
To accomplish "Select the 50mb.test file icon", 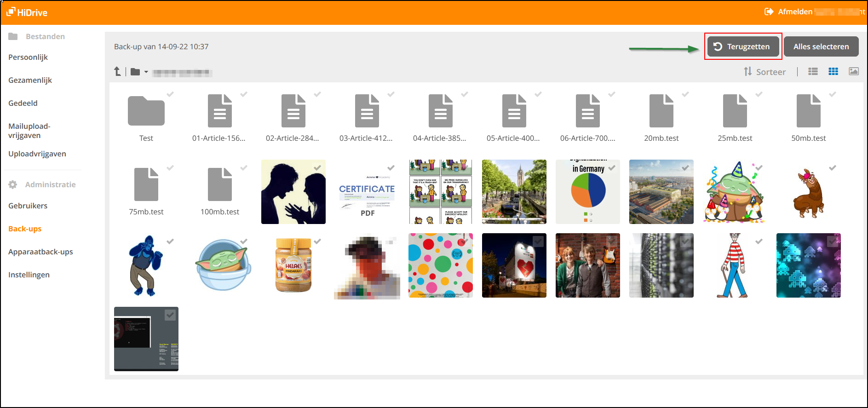I will click(809, 111).
